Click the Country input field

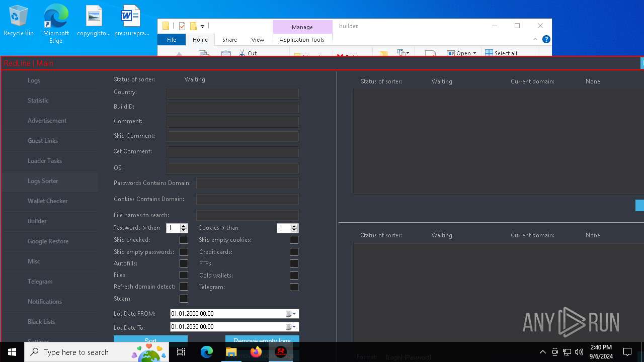232,94
